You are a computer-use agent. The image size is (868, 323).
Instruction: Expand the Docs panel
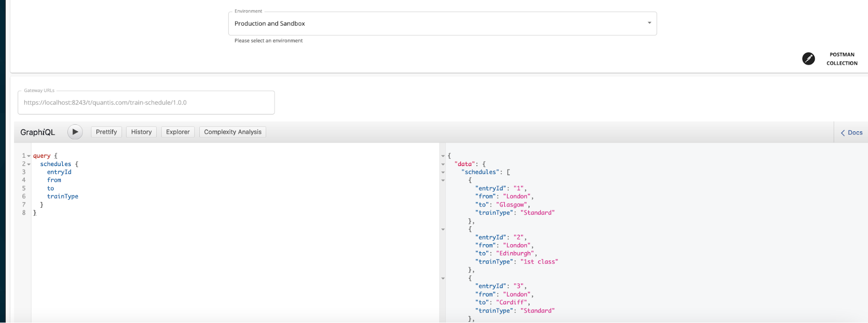(851, 133)
